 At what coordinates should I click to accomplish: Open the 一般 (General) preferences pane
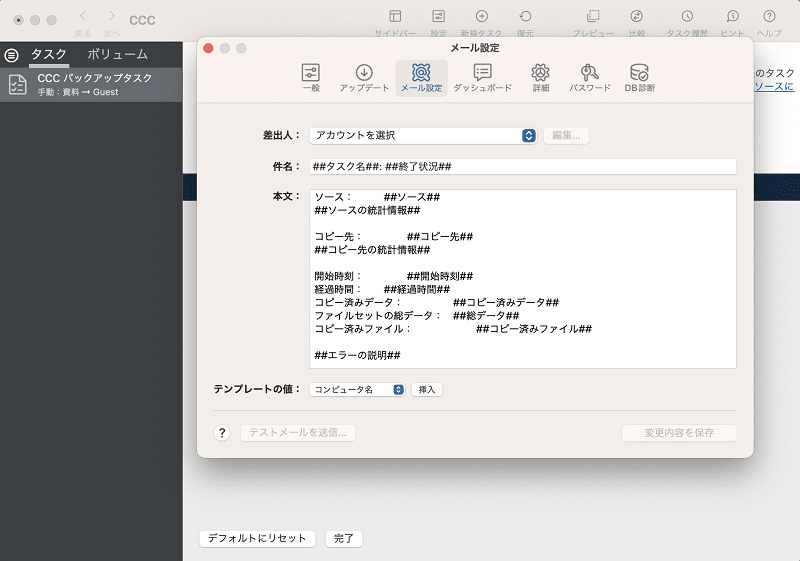[311, 78]
